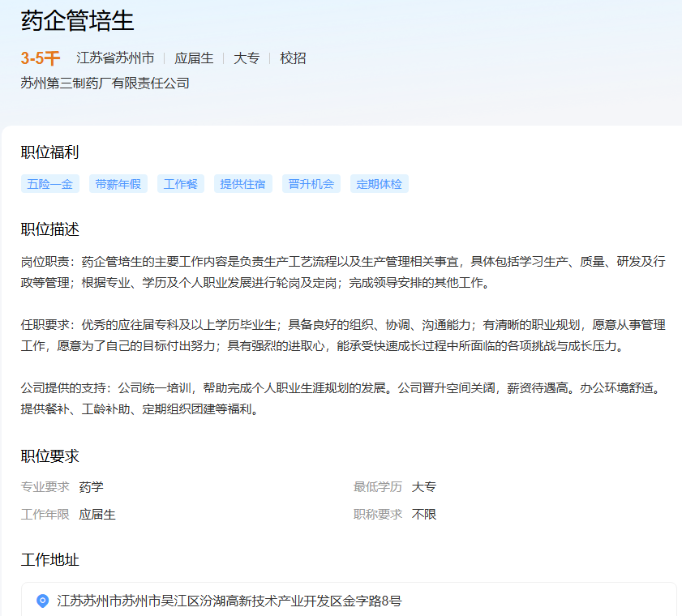Click the 不限 title requirement value
Image resolution: width=682 pixels, height=616 pixels.
point(424,515)
